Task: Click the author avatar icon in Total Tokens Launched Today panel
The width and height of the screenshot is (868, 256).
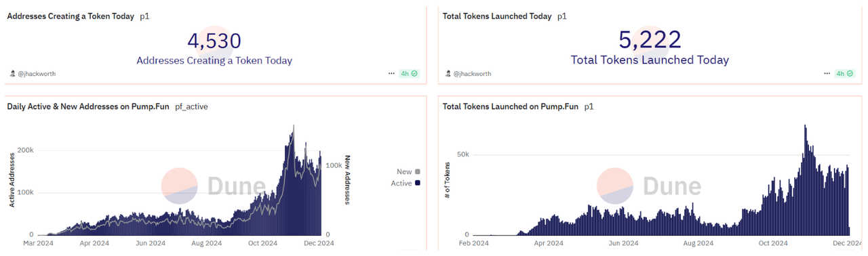Action: pos(448,73)
